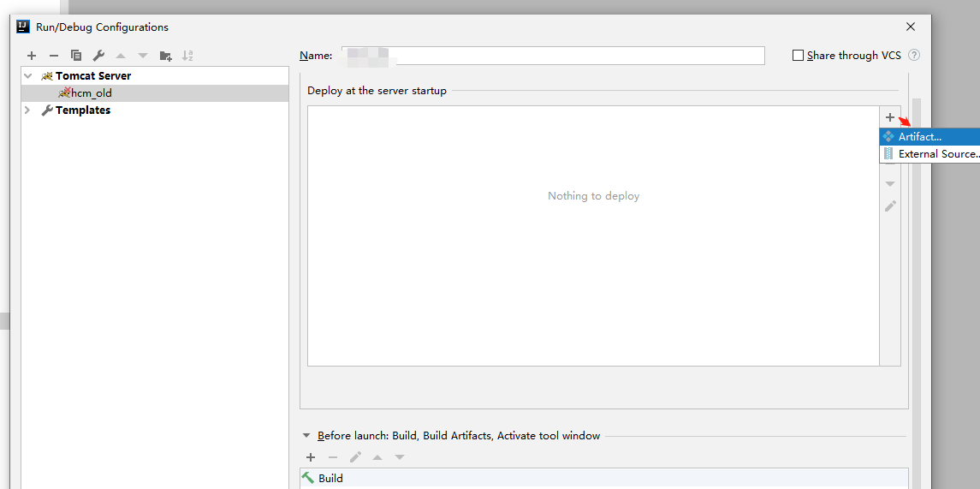Edit the before launch task
This screenshot has height=489, width=980.
point(356,457)
